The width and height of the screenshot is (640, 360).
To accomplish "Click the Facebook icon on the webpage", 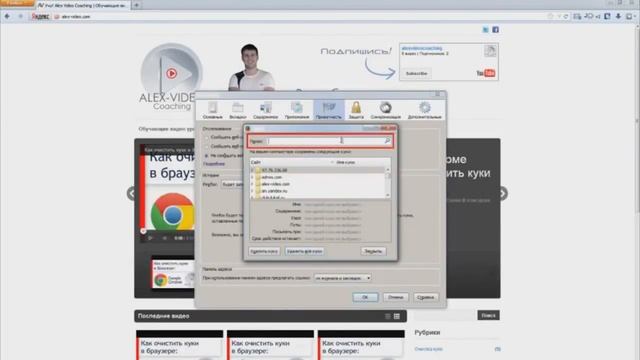I will 495,30.
